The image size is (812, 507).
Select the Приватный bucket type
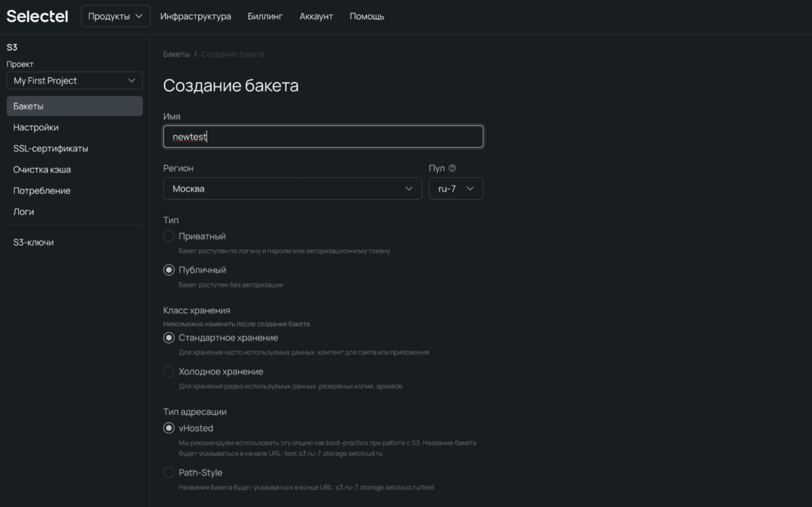tap(169, 236)
